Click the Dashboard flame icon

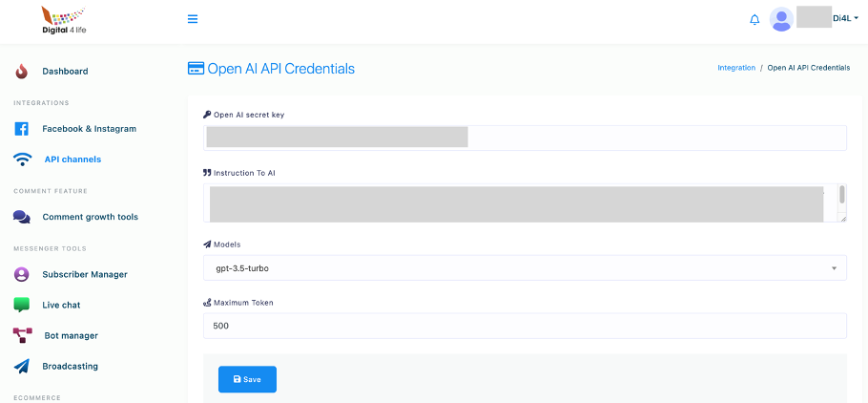pos(22,72)
